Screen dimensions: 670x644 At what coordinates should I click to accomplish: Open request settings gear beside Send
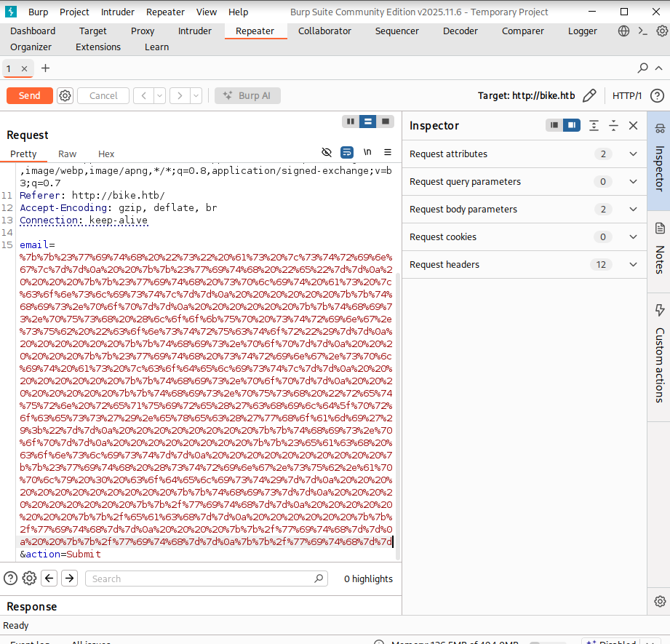pyautogui.click(x=65, y=95)
